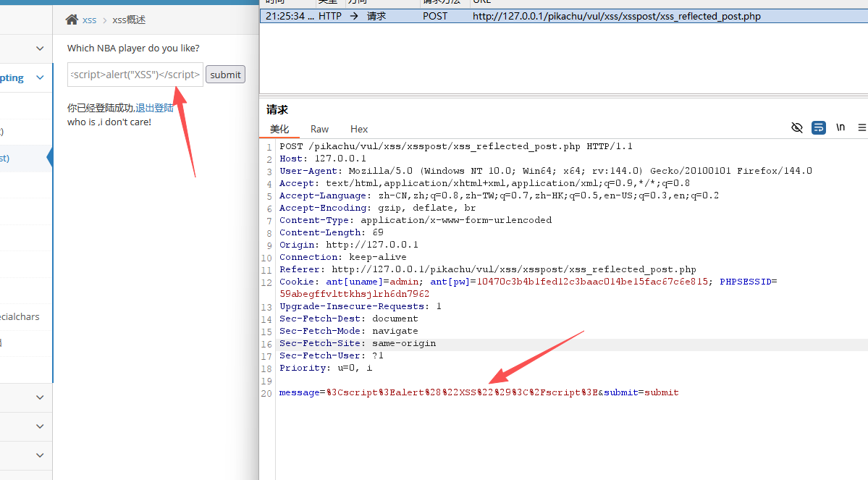
Task: Click the xss概述 breadcrumb text
Action: point(129,20)
